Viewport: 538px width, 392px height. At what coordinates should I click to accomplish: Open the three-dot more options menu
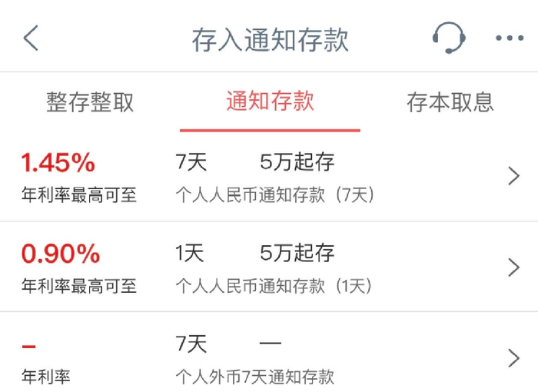point(509,38)
